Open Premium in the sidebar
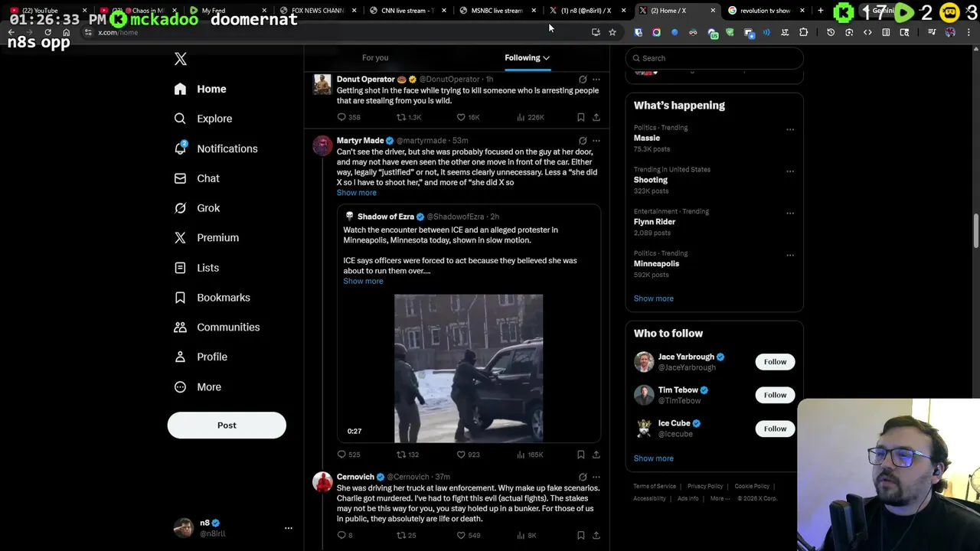The image size is (980, 551). pyautogui.click(x=206, y=238)
